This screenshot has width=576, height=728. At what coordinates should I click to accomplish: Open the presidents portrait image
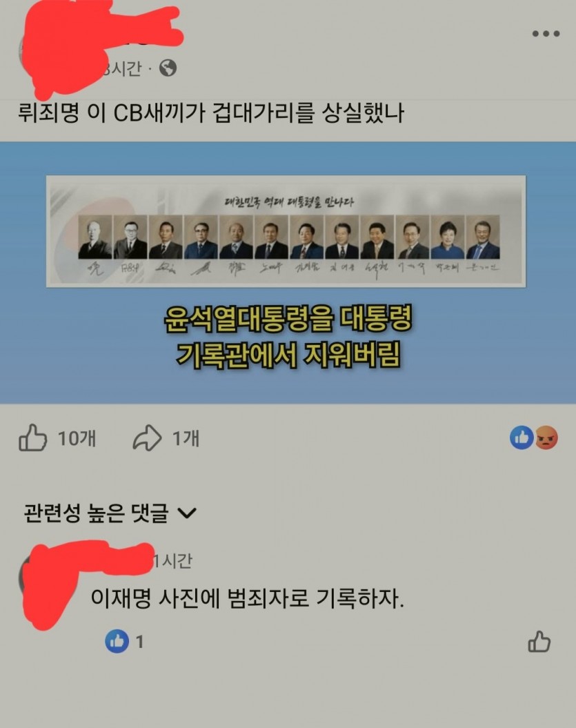286,231
